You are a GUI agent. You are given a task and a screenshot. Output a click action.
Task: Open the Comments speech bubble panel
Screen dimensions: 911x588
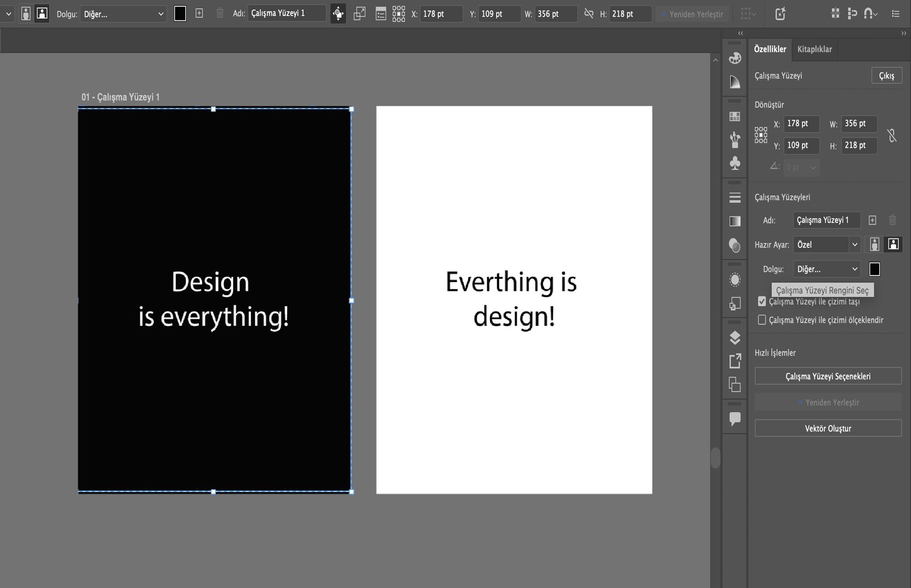pos(734,419)
